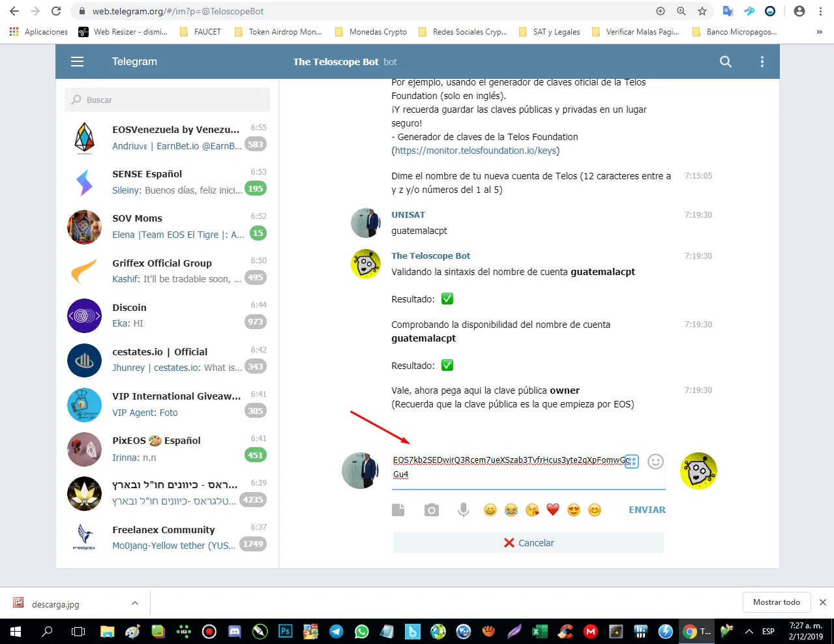Insert the kissing face emoji
The height and width of the screenshot is (644, 834).
pos(532,510)
